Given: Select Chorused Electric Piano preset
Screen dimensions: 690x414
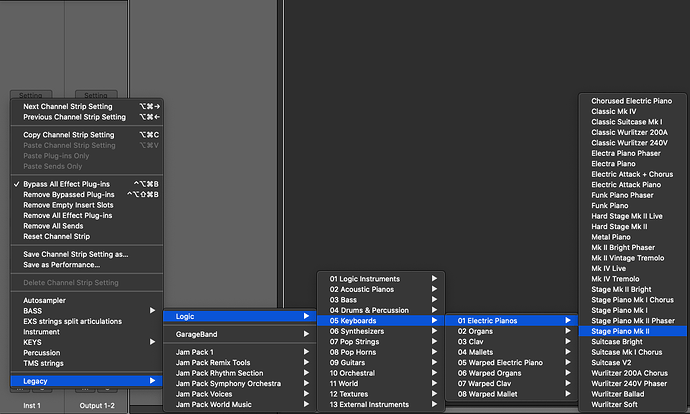Looking at the screenshot, I should [633, 101].
